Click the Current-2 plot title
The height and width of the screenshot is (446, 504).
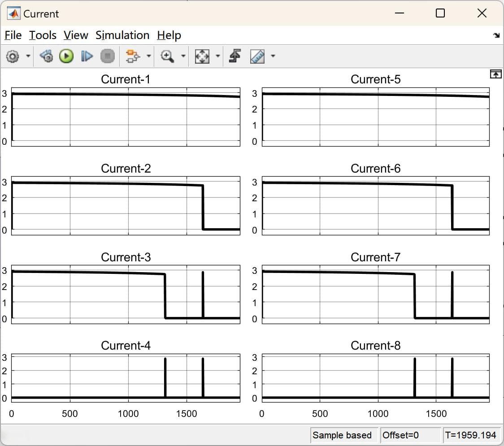(126, 169)
